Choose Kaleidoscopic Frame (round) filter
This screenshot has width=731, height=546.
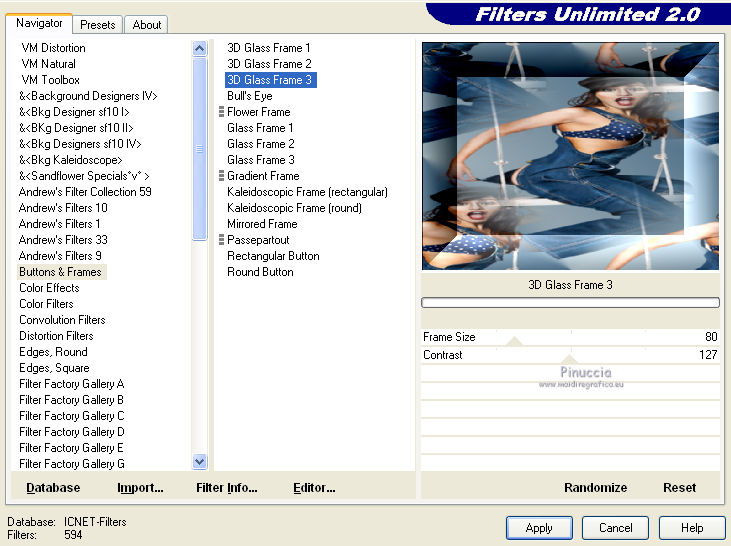pyautogui.click(x=294, y=207)
